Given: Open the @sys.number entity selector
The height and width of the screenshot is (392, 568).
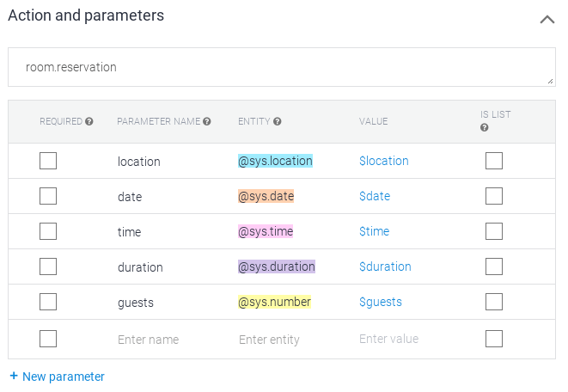Looking at the screenshot, I should [274, 302].
